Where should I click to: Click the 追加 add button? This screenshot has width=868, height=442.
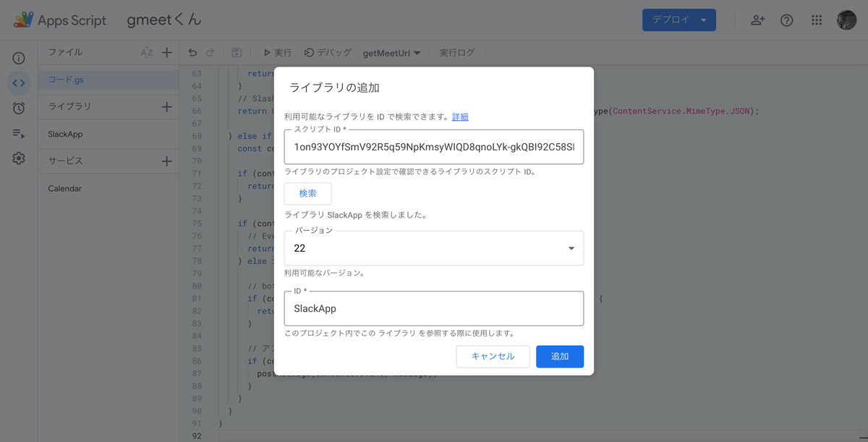[x=560, y=356]
